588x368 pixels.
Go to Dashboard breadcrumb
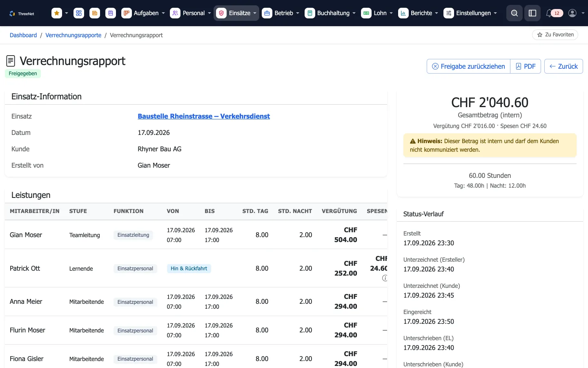click(x=23, y=35)
